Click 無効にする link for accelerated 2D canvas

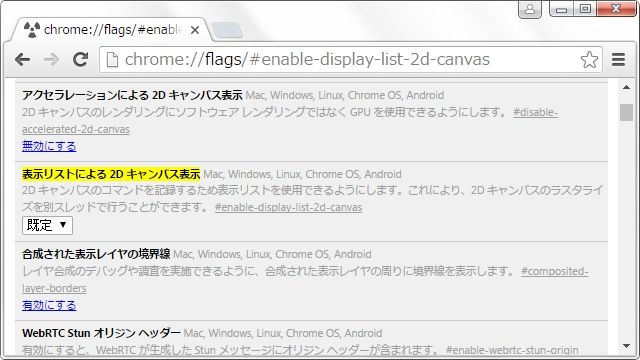click(49, 146)
